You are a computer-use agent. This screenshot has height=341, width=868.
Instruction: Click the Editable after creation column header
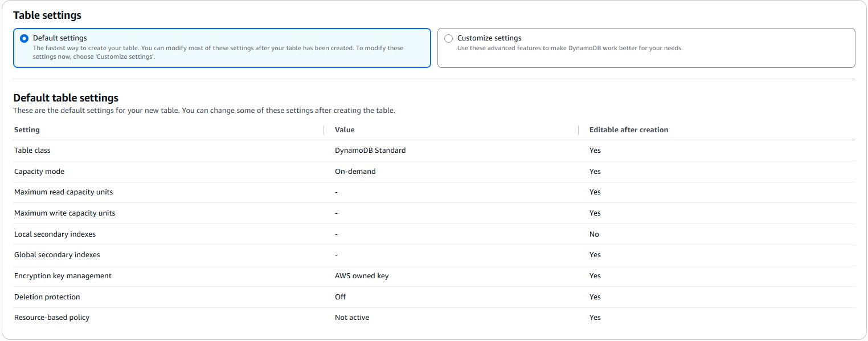pyautogui.click(x=629, y=129)
